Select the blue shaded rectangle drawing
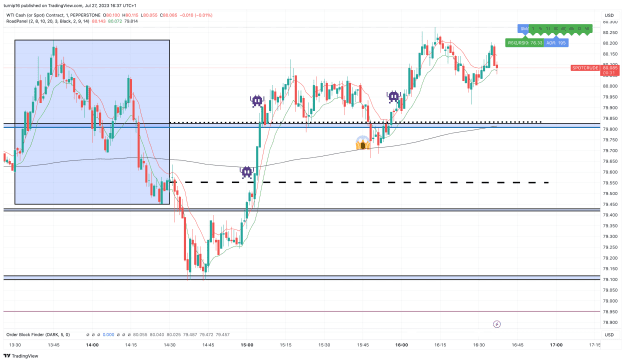 (92, 122)
